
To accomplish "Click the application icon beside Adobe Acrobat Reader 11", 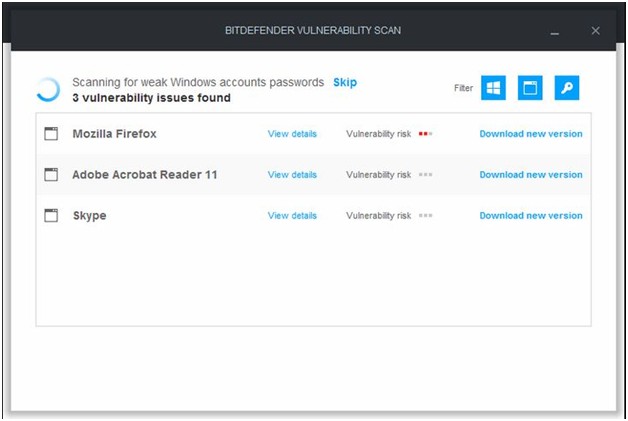I will [x=51, y=175].
